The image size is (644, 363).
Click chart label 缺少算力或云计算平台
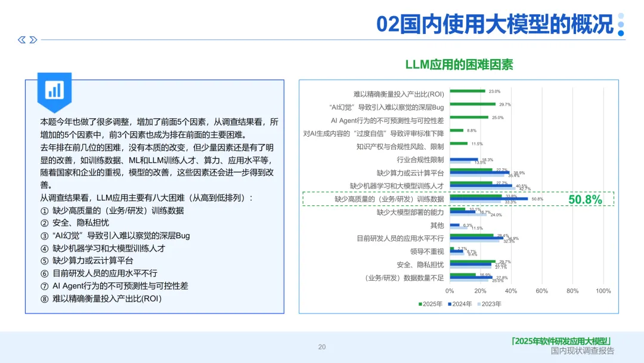point(410,173)
